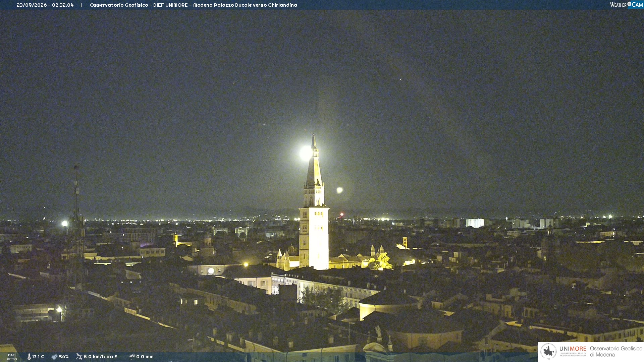
Task: Click the Osservatorio Geofisico DIEF UNIMORE title
Action: tap(194, 5)
